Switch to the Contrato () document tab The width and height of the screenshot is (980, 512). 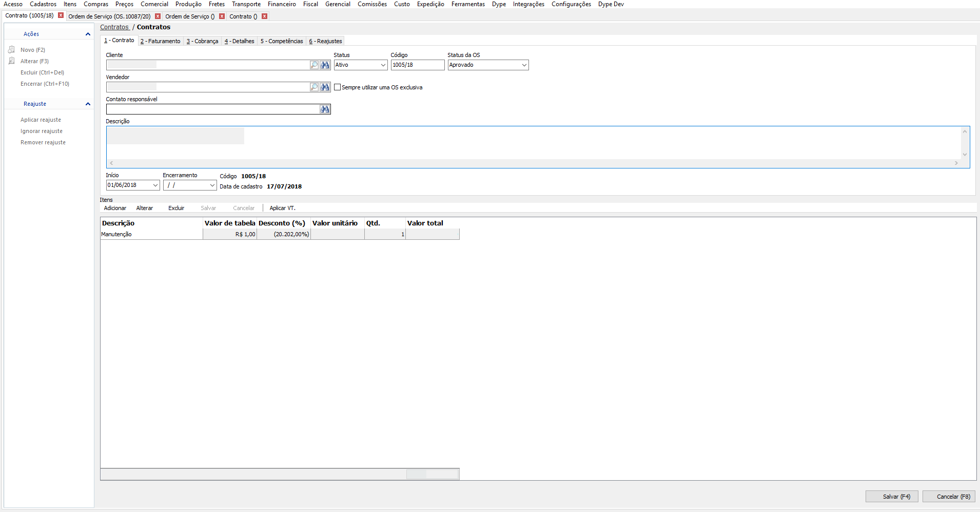(243, 16)
